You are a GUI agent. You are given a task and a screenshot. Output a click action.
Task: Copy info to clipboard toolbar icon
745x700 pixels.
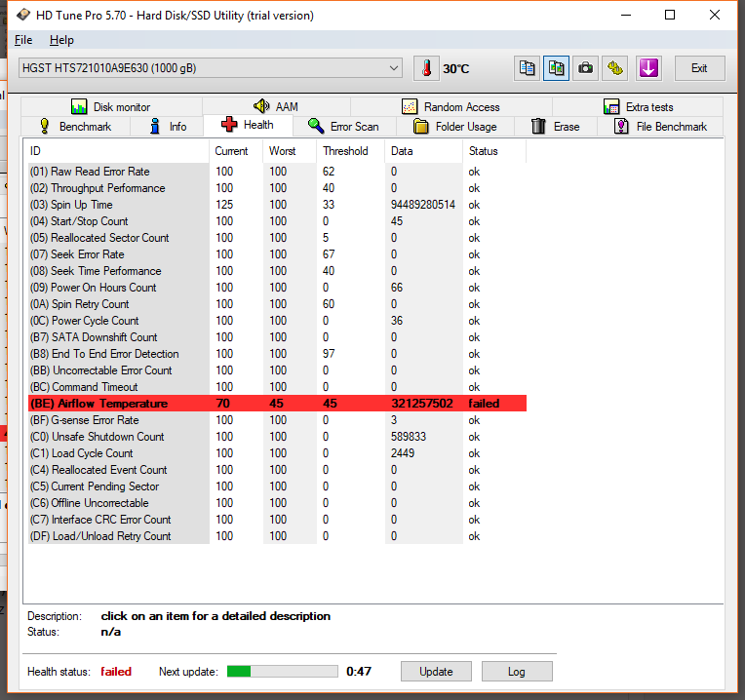[x=527, y=68]
